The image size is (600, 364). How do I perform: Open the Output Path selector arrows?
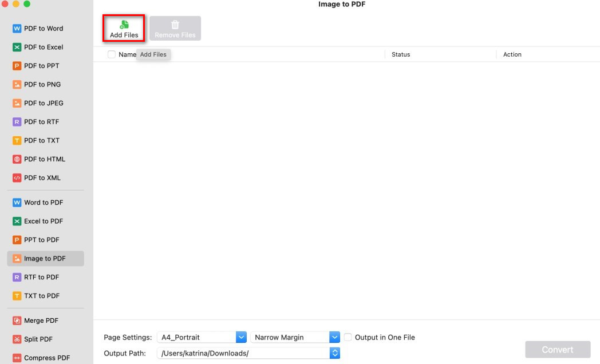coord(335,353)
